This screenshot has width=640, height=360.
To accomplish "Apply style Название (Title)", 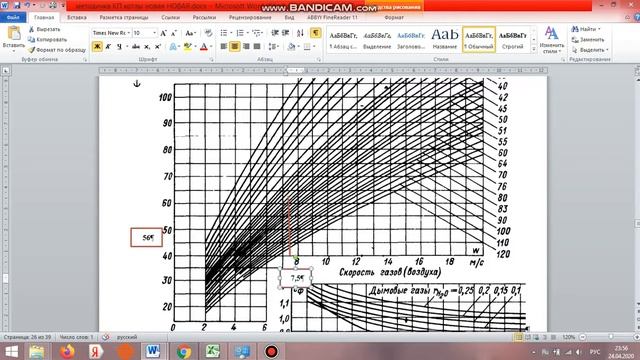I will click(445, 40).
